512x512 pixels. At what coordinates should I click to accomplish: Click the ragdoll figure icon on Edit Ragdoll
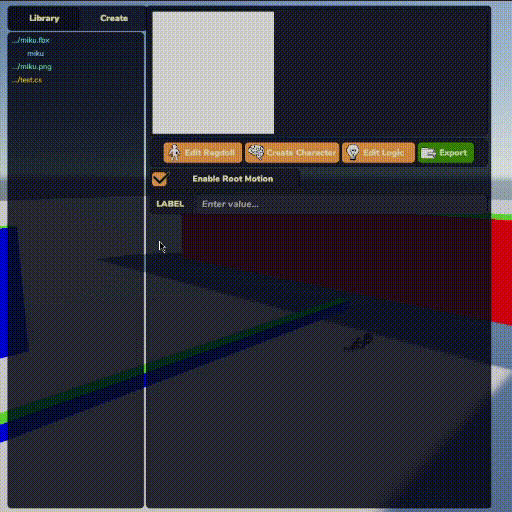[x=174, y=153]
